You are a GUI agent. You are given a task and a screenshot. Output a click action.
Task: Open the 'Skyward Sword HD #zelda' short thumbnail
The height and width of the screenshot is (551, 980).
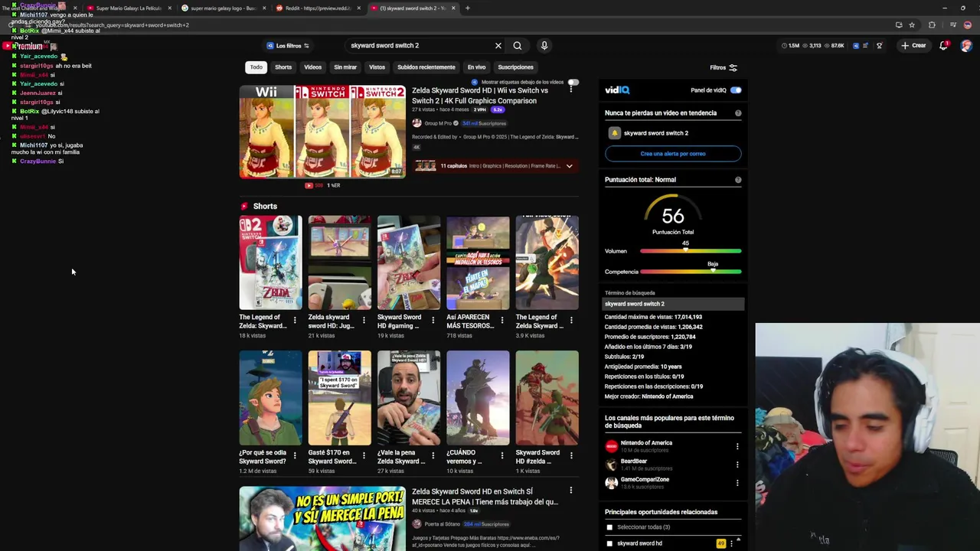(547, 398)
